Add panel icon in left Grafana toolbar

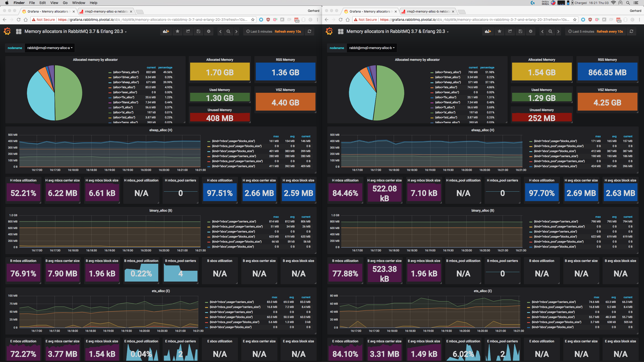(x=166, y=31)
